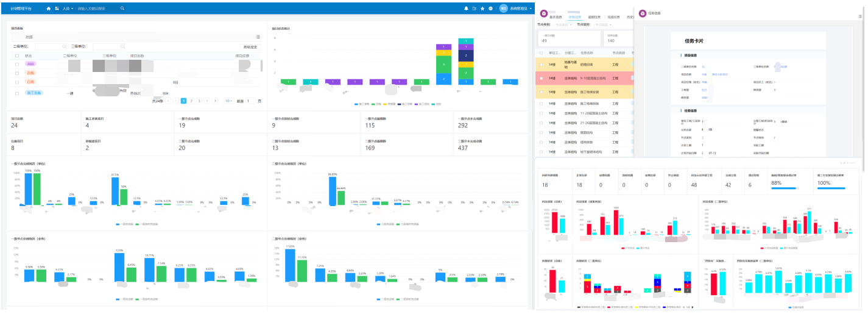
Task: Click the go-to page number input
Action: 250,101
